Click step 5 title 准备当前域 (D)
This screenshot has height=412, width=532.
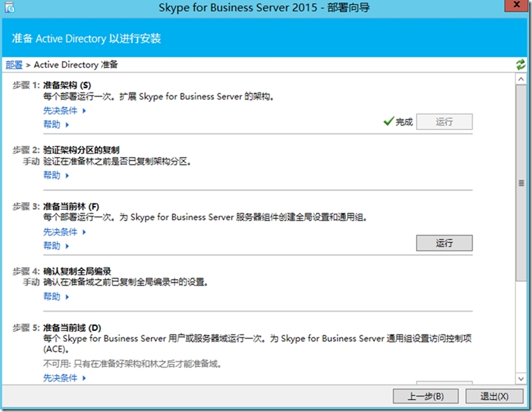(72, 328)
